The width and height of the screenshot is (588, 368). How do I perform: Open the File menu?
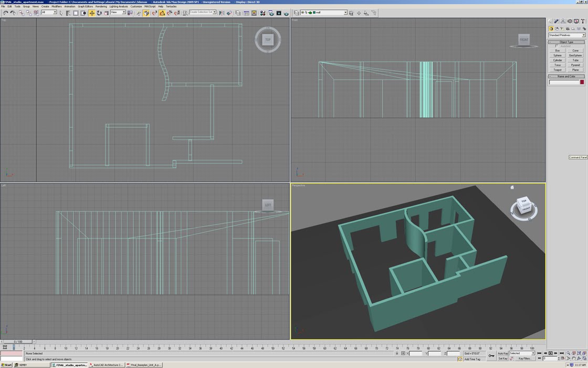tap(3, 6)
